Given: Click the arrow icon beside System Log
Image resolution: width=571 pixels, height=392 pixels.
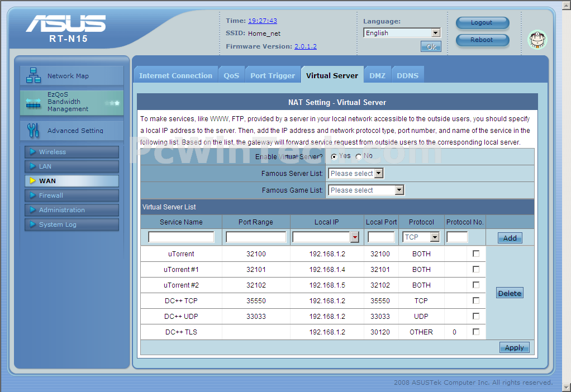Looking at the screenshot, I should [33, 224].
